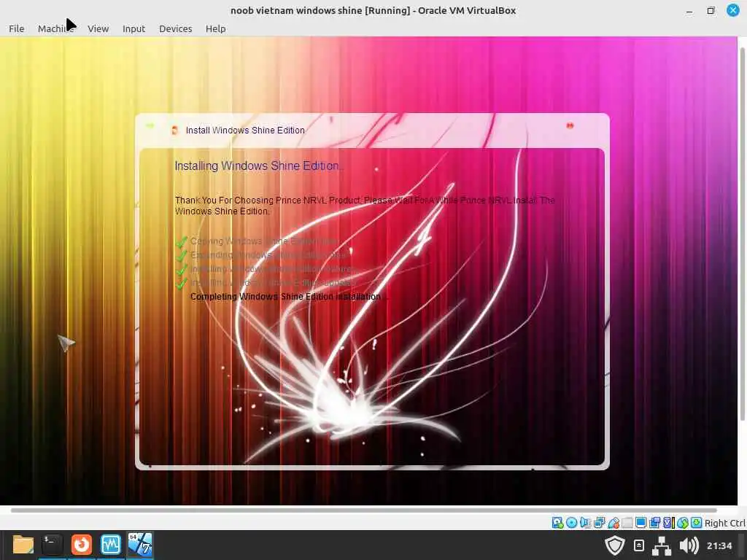Minimize the VirtualBox window
This screenshot has width=747, height=560.
689,10
